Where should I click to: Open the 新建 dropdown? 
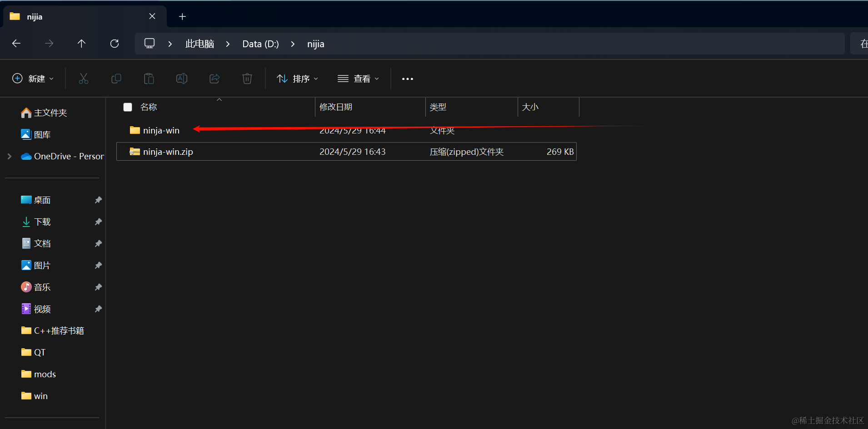pos(33,79)
